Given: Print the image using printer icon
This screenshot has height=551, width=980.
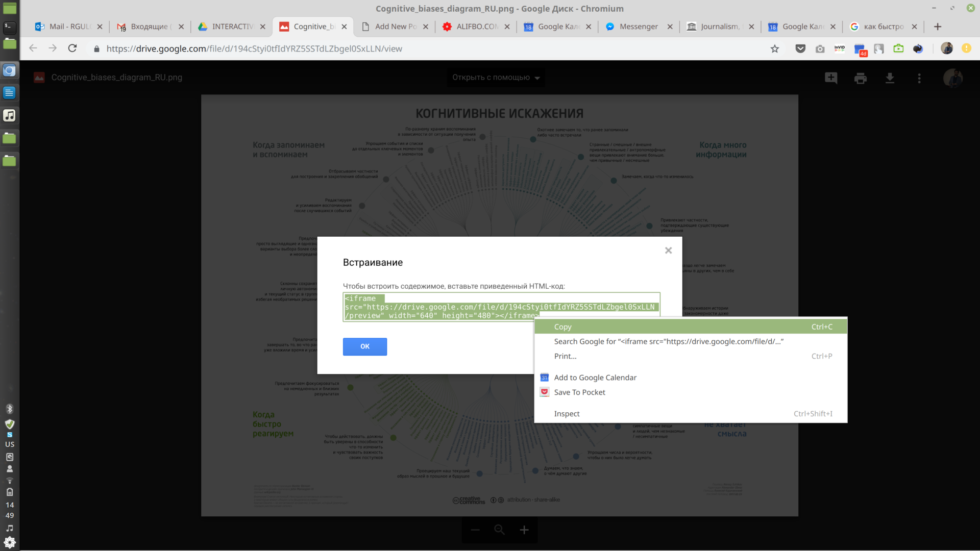Looking at the screenshot, I should click(x=861, y=78).
